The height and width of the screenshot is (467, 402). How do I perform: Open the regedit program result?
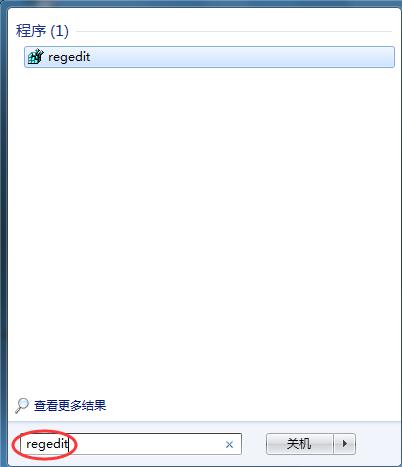pos(209,57)
